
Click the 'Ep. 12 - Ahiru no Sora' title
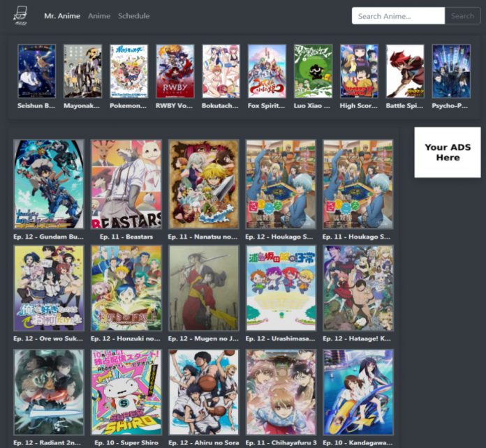click(x=204, y=442)
